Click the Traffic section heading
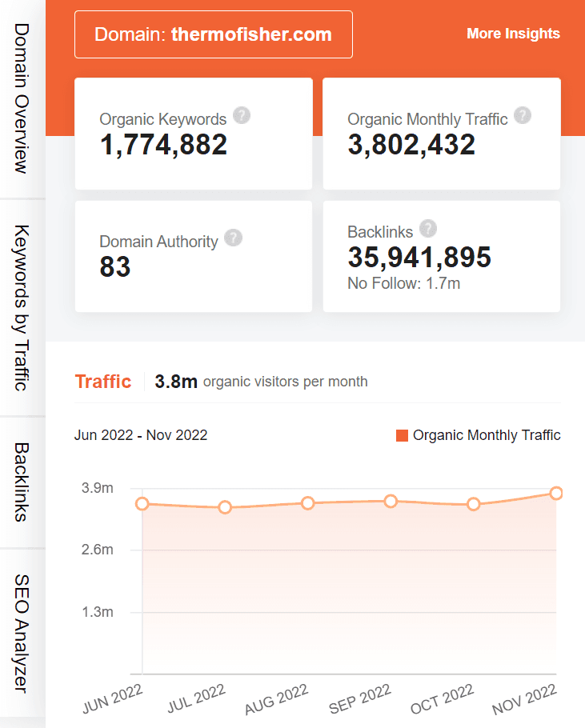The image size is (585, 728). click(103, 382)
